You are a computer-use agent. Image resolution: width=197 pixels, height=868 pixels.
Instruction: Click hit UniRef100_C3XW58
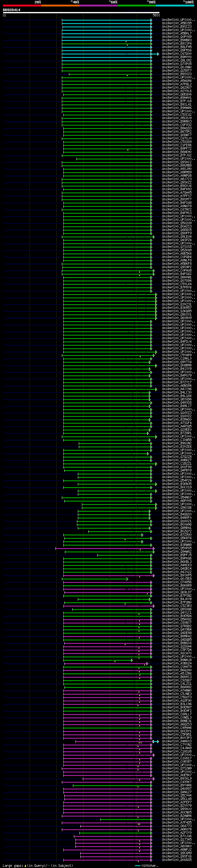point(177,440)
